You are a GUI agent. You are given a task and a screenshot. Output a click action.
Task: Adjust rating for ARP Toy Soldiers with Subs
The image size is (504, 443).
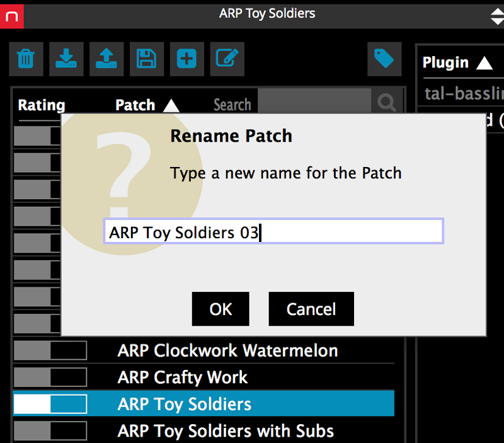click(50, 431)
